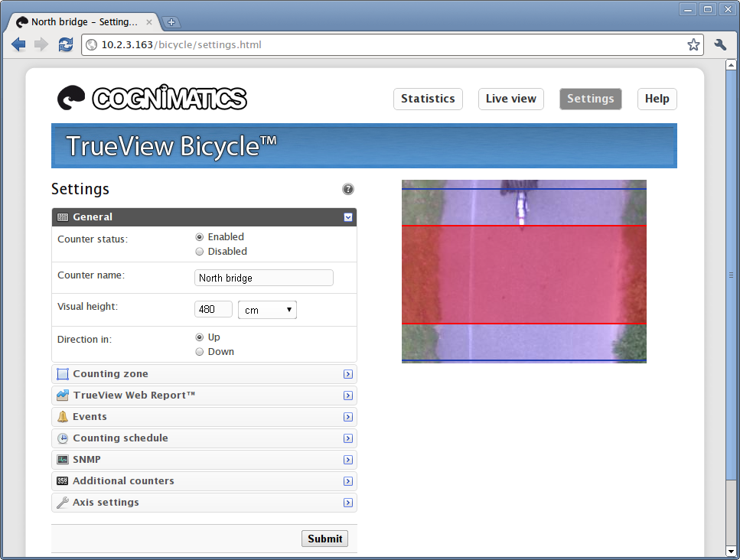Click the Counter name input field

264,278
